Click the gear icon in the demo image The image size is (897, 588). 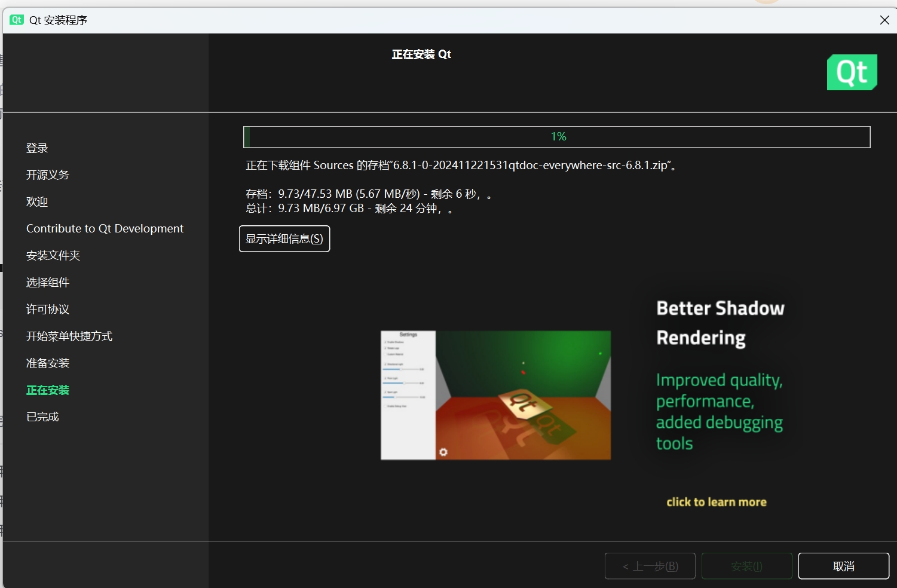443,452
